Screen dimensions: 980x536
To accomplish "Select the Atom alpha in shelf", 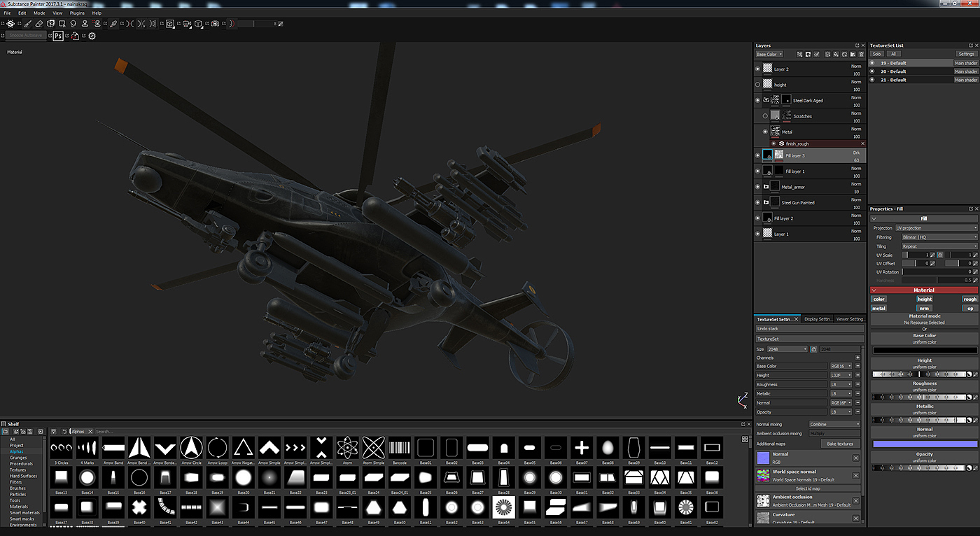I will click(x=347, y=448).
